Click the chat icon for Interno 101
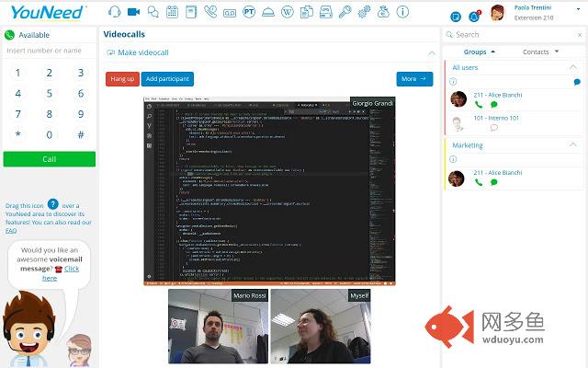Image resolution: width=588 pixels, height=368 pixels. [494, 128]
